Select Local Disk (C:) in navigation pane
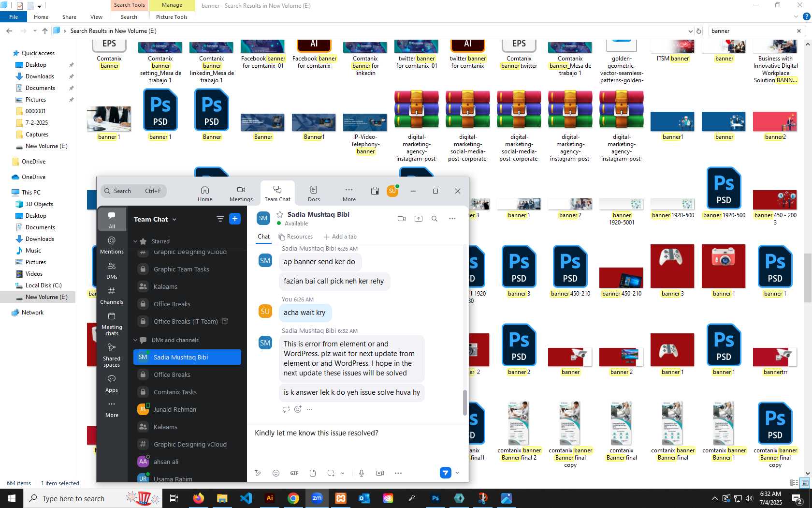The height and width of the screenshot is (508, 812). tap(43, 285)
